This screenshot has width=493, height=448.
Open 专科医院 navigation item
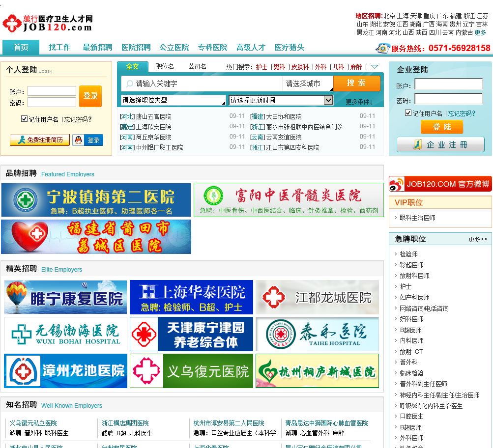click(x=212, y=48)
